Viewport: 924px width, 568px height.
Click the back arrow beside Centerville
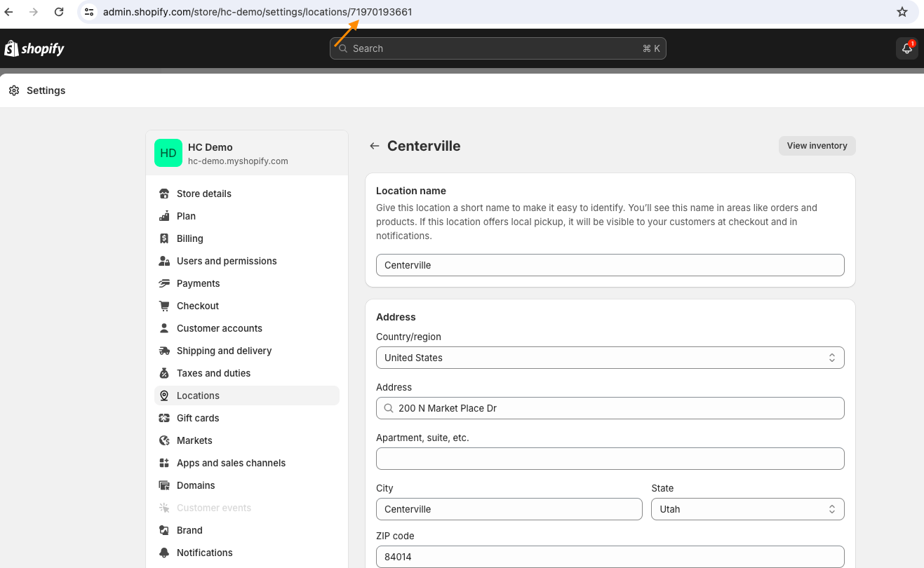coord(375,146)
